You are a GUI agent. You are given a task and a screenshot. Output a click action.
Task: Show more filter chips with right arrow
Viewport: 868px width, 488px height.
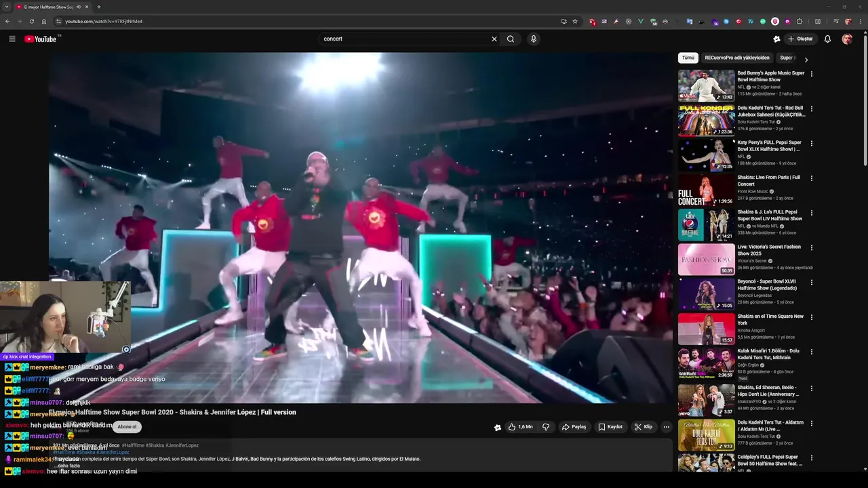[806, 60]
